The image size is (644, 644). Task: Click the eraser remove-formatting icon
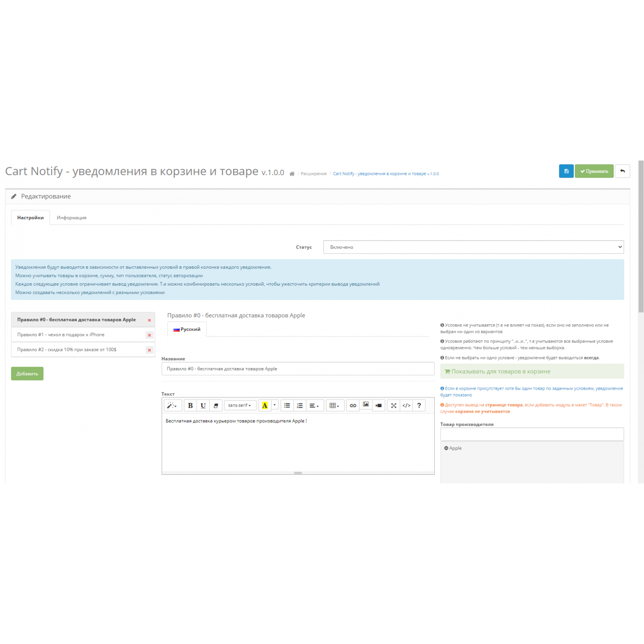pos(216,406)
